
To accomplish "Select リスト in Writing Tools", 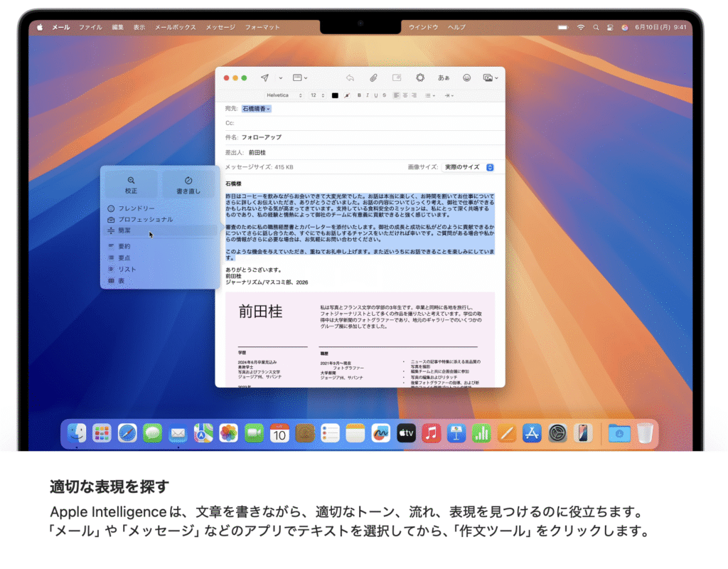I will 160,270.
